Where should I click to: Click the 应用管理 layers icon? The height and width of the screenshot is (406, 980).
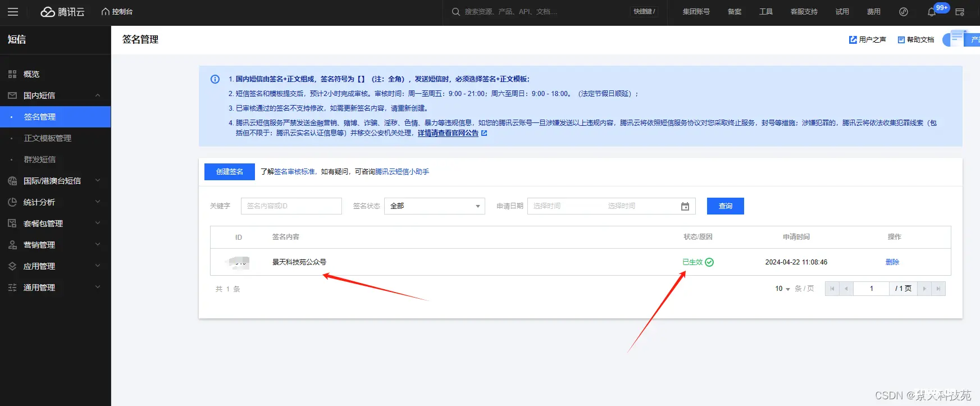pos(12,266)
